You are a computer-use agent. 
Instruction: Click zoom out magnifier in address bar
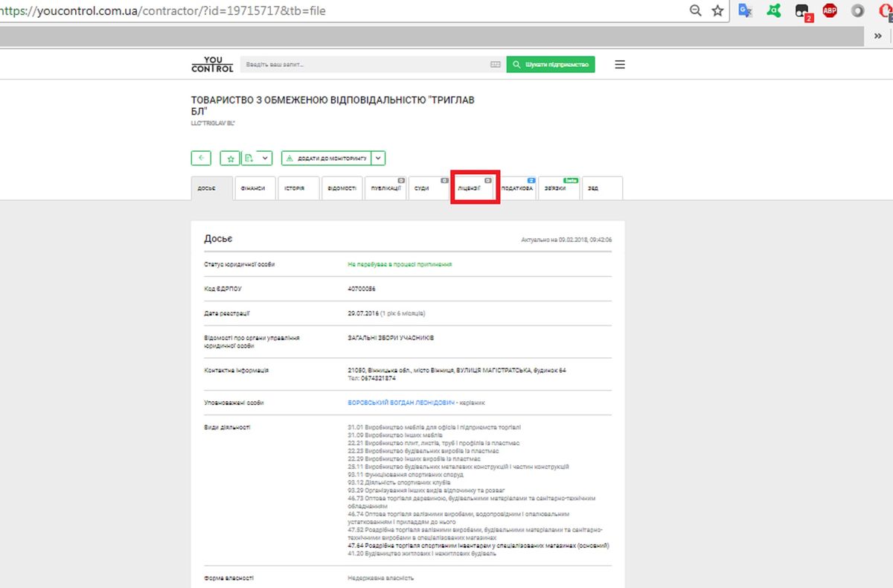[696, 10]
